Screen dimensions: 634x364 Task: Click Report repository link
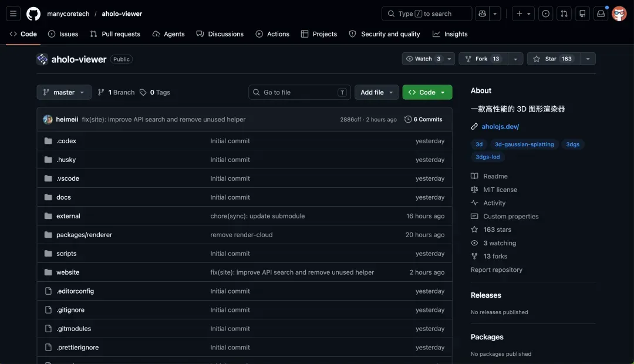(x=497, y=269)
